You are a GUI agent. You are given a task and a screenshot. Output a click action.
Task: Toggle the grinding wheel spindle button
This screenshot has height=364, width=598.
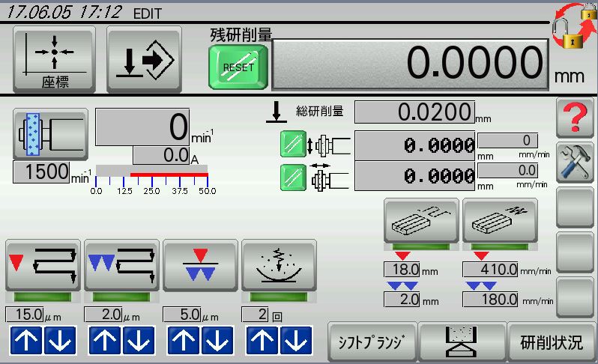click(50, 134)
